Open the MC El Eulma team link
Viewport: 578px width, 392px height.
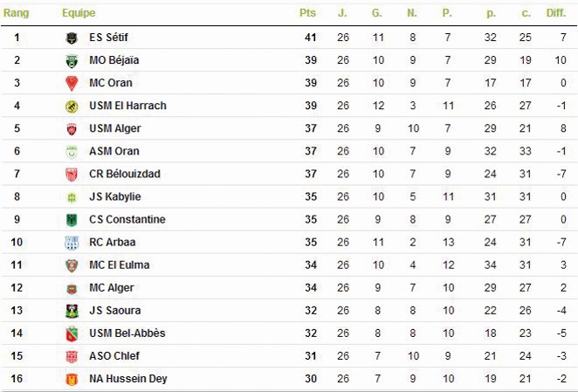(x=120, y=265)
